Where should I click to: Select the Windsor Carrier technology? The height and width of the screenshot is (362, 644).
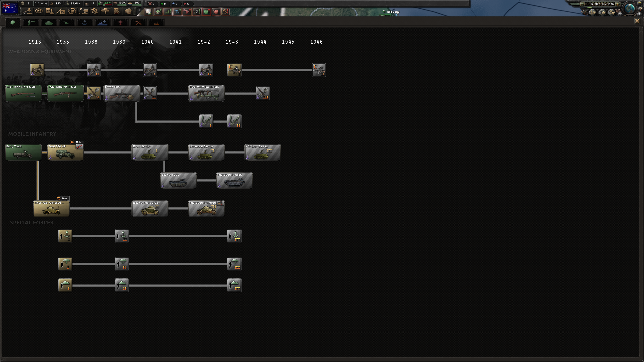[263, 153]
